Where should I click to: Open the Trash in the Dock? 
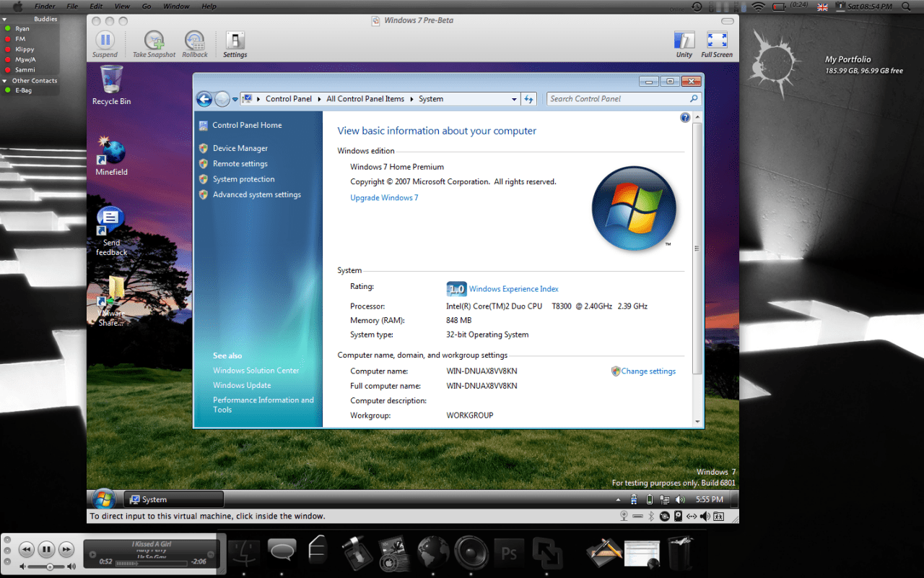[x=680, y=553]
